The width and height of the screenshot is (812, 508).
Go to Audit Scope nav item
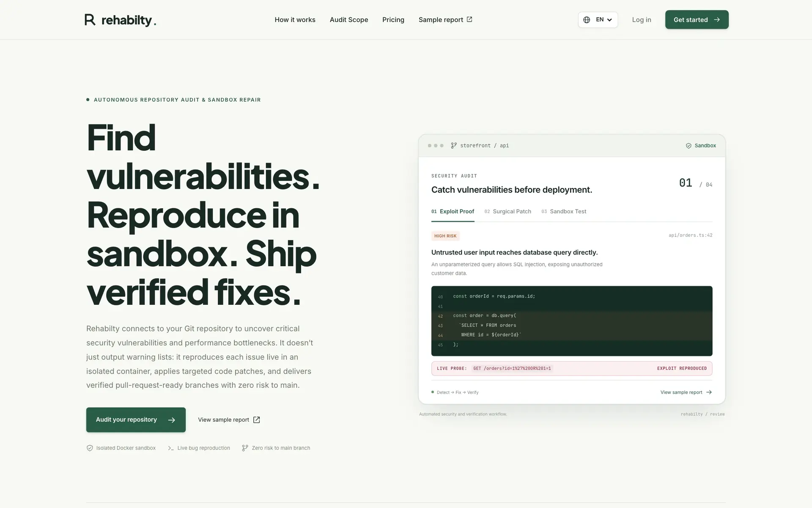349,20
